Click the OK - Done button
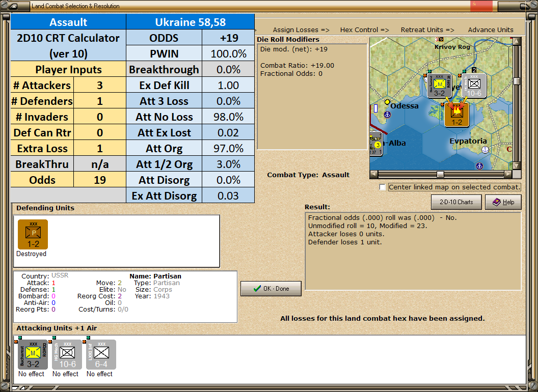Screen dimensions: 538x392 [x=271, y=289]
